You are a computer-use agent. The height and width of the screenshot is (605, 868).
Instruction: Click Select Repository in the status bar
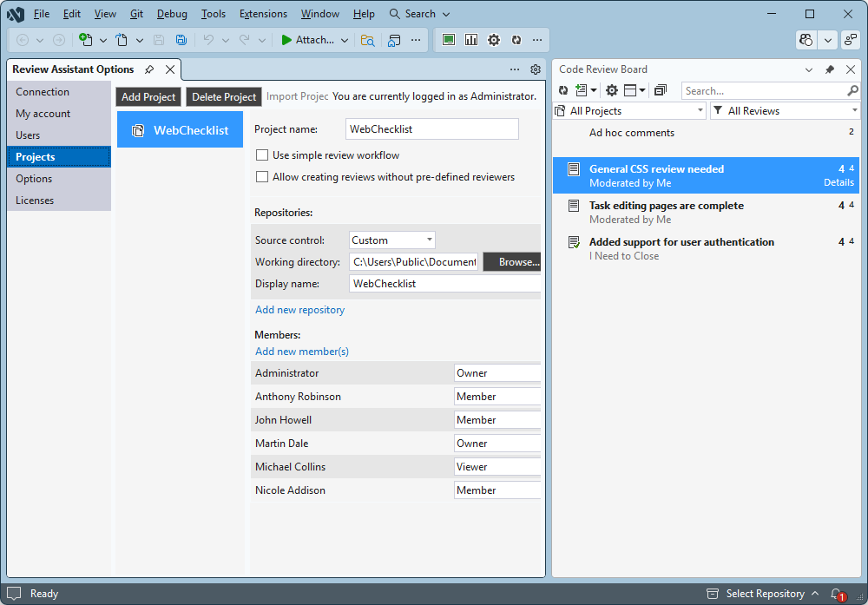[765, 594]
